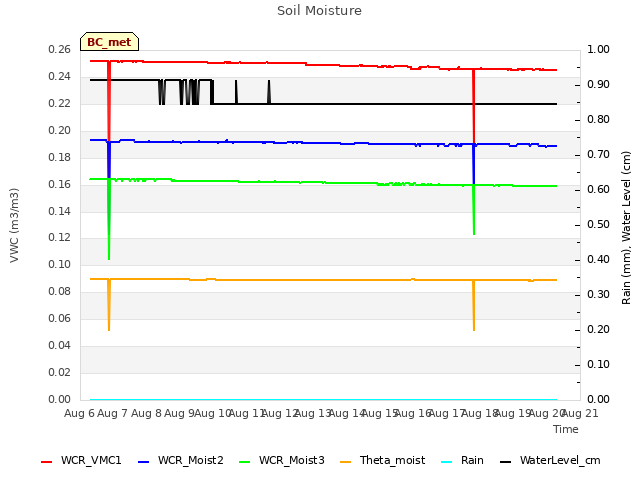Viewport: 640px width, 480px height.
Task: Toggle the Theta_moist legend entry
Action: (x=382, y=460)
